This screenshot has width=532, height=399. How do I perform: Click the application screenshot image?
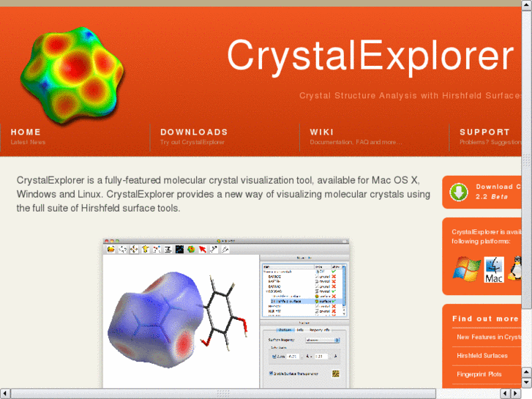pyautogui.click(x=226, y=313)
